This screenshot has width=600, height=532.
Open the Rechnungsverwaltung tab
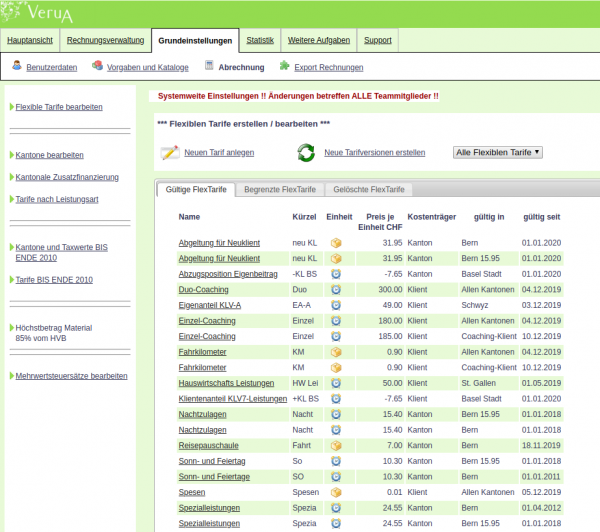point(106,40)
